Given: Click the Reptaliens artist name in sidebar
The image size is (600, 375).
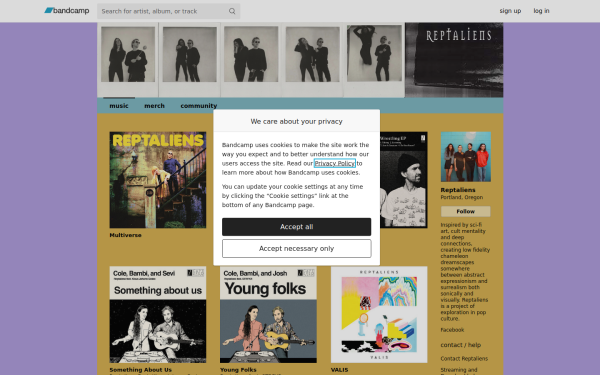Looking at the screenshot, I should 458,190.
